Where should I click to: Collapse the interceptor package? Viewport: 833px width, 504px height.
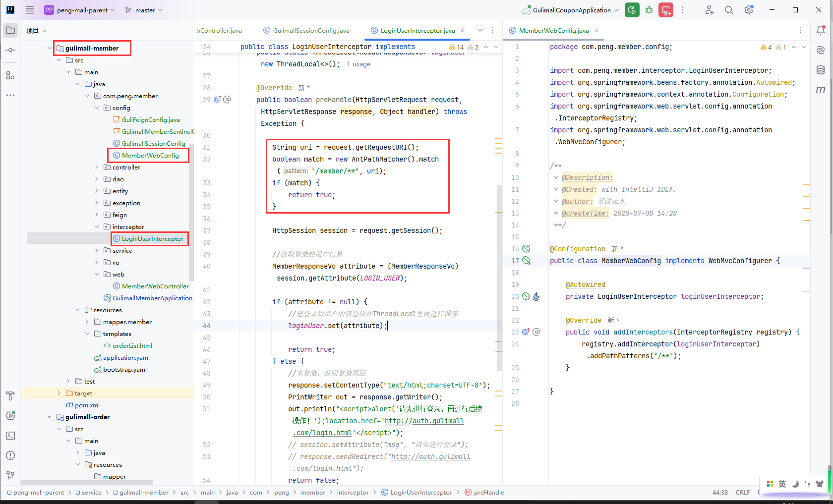pyautogui.click(x=97, y=226)
